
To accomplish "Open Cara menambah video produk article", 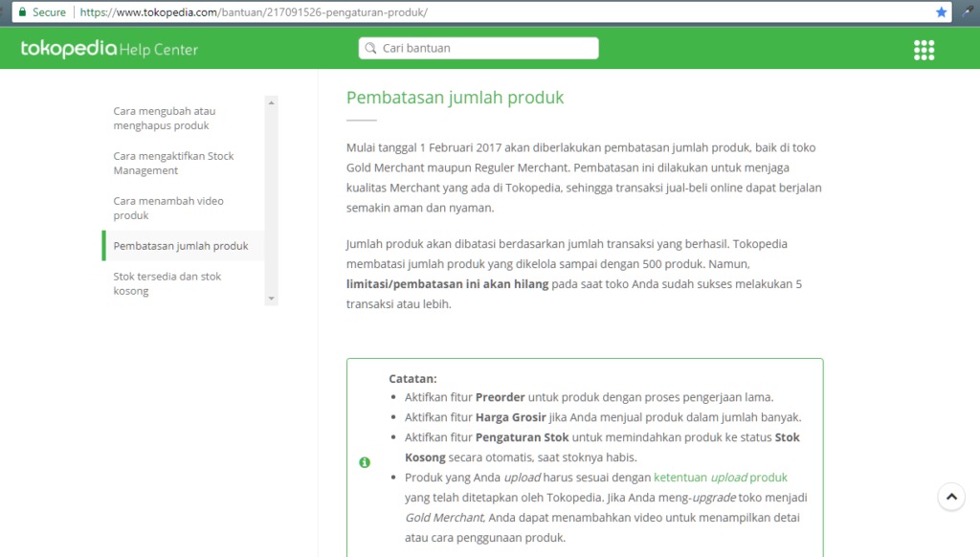I will (168, 209).
